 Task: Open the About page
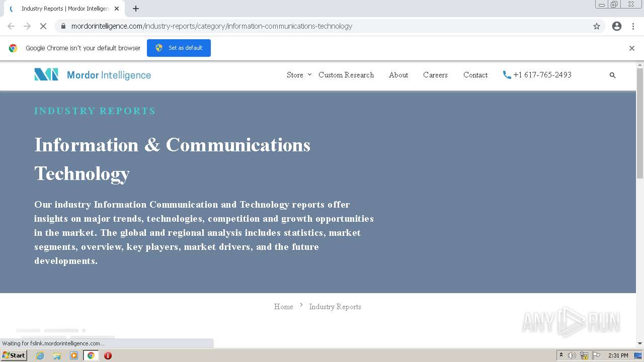click(x=398, y=75)
